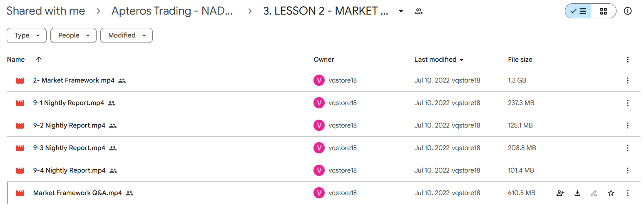Reverse sort direction with Name arrow
The image size is (644, 208).
click(39, 60)
